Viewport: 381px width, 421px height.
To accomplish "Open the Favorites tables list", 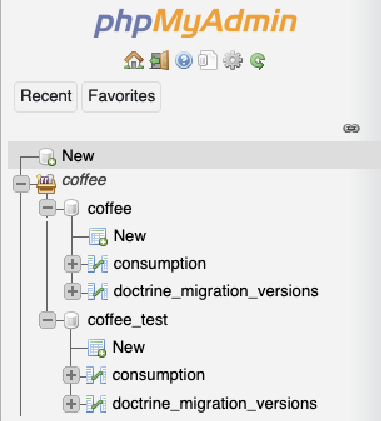I will click(121, 96).
